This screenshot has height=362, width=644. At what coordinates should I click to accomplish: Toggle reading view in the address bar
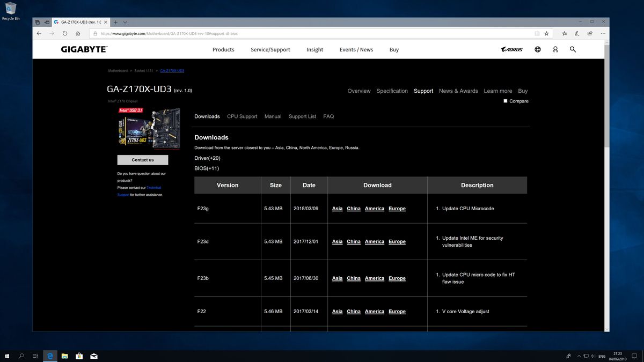coord(536,33)
